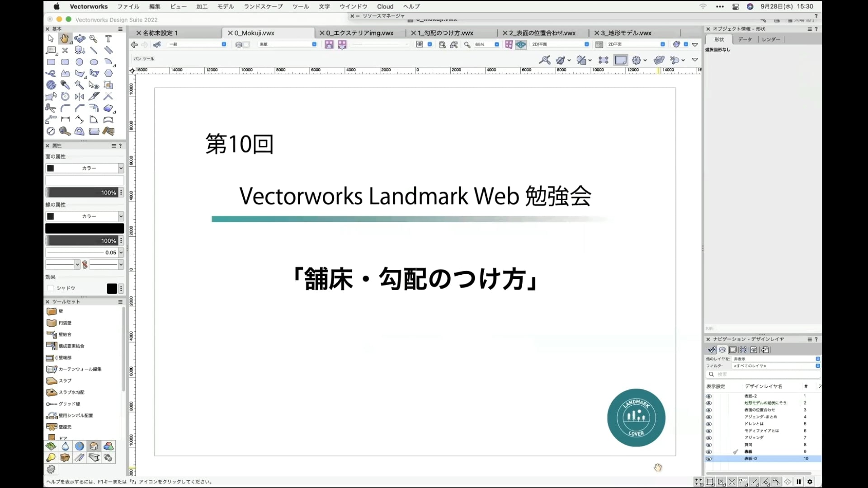Select the Spiral tool
This screenshot has height=488, width=868.
pyautogui.click(x=51, y=85)
